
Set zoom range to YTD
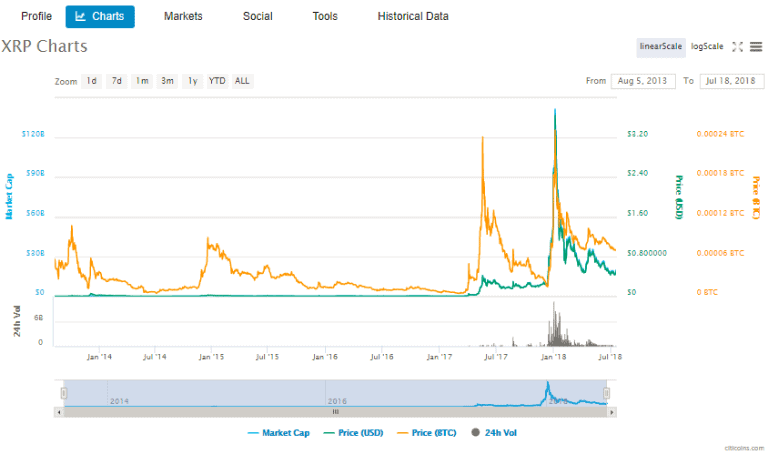point(217,81)
